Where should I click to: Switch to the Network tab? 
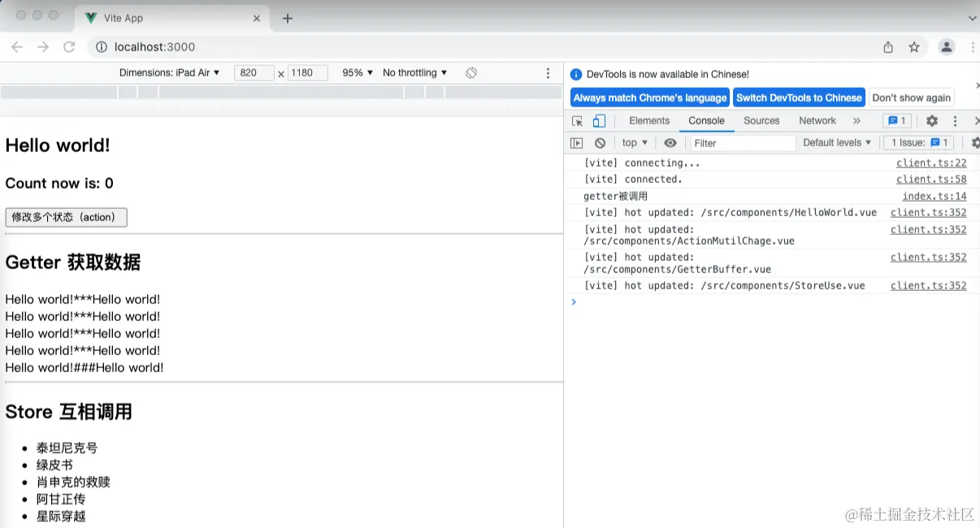817,121
